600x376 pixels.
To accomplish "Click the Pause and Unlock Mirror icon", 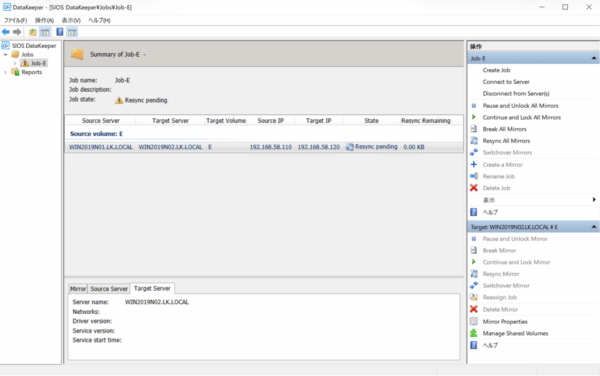I will [474, 239].
